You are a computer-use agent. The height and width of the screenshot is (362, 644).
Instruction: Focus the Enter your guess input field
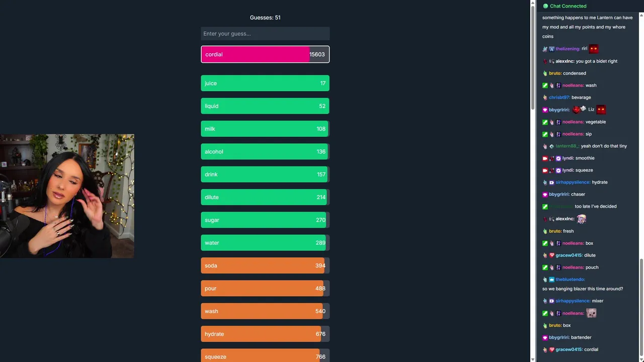(x=265, y=34)
